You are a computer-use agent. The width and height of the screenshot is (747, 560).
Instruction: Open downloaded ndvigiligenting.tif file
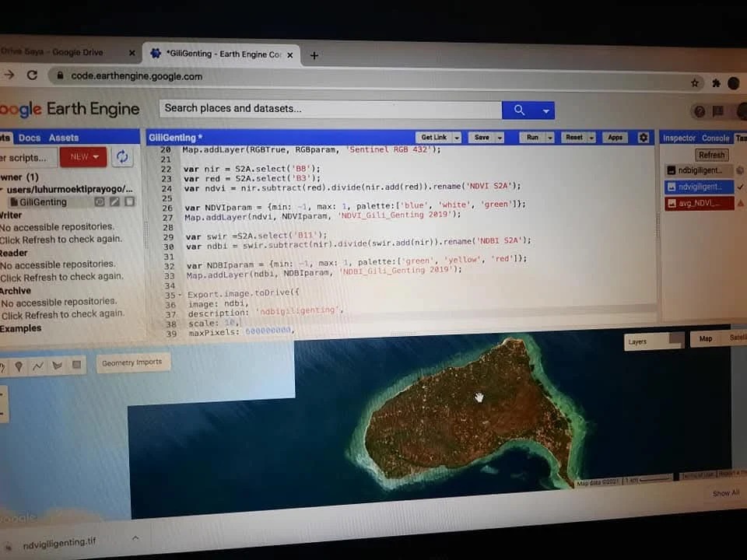click(59, 544)
